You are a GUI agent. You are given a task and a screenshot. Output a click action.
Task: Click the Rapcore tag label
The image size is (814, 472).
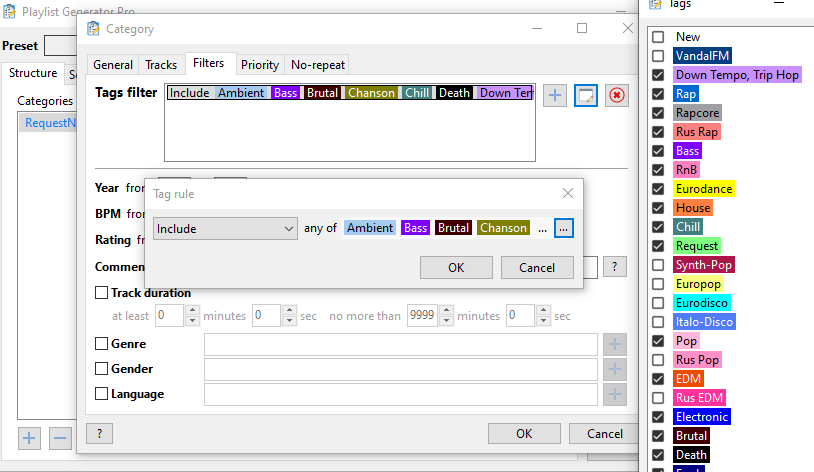pyautogui.click(x=697, y=113)
